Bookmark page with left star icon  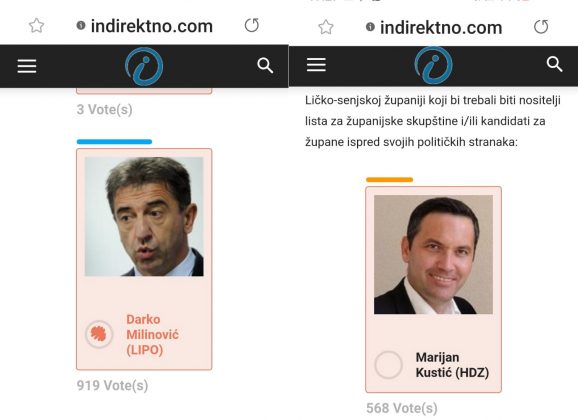tap(36, 26)
